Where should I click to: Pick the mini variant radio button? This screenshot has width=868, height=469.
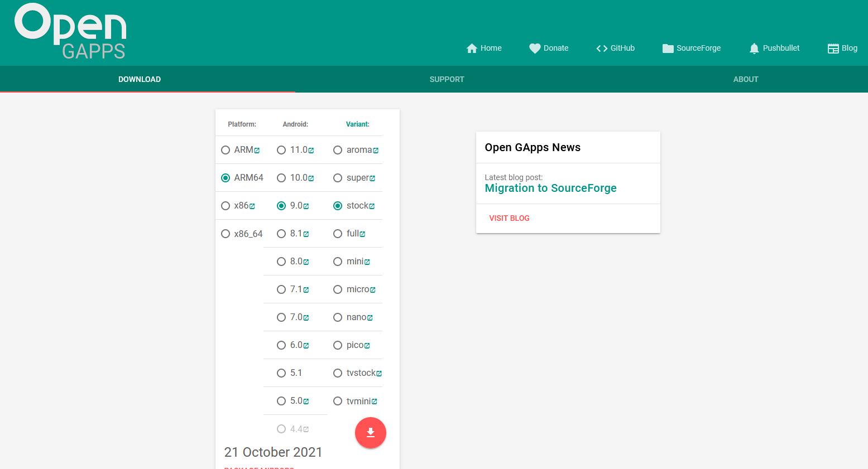pos(338,262)
